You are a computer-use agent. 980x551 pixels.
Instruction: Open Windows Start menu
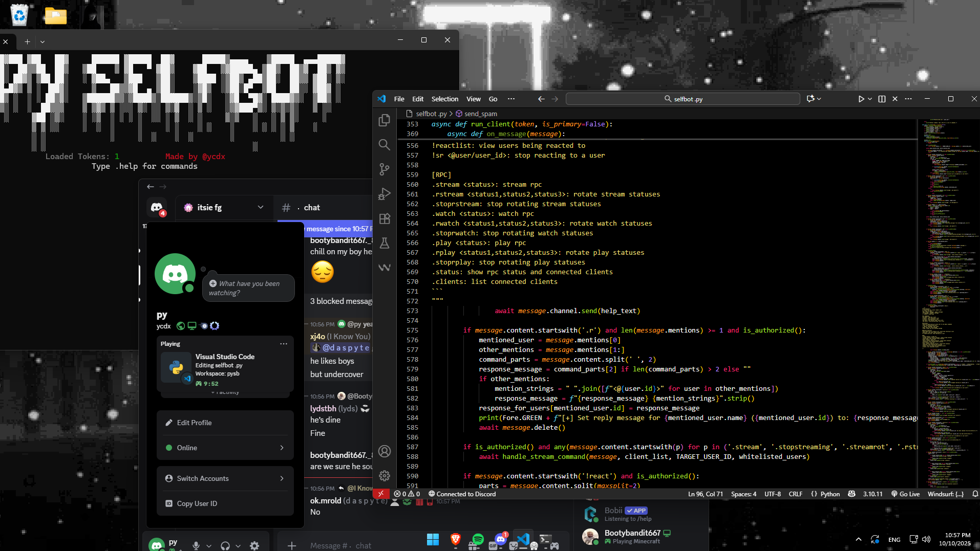point(433,540)
